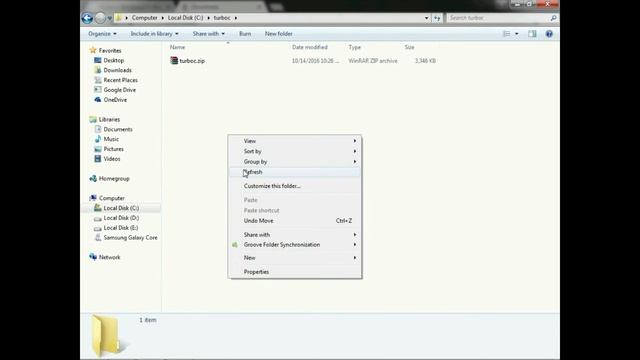
Task: Open Sort by submenu in context menu
Action: point(295,151)
